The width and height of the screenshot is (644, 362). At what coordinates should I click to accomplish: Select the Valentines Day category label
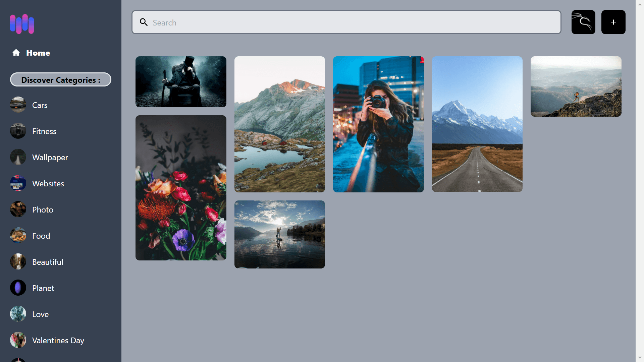tap(58, 341)
